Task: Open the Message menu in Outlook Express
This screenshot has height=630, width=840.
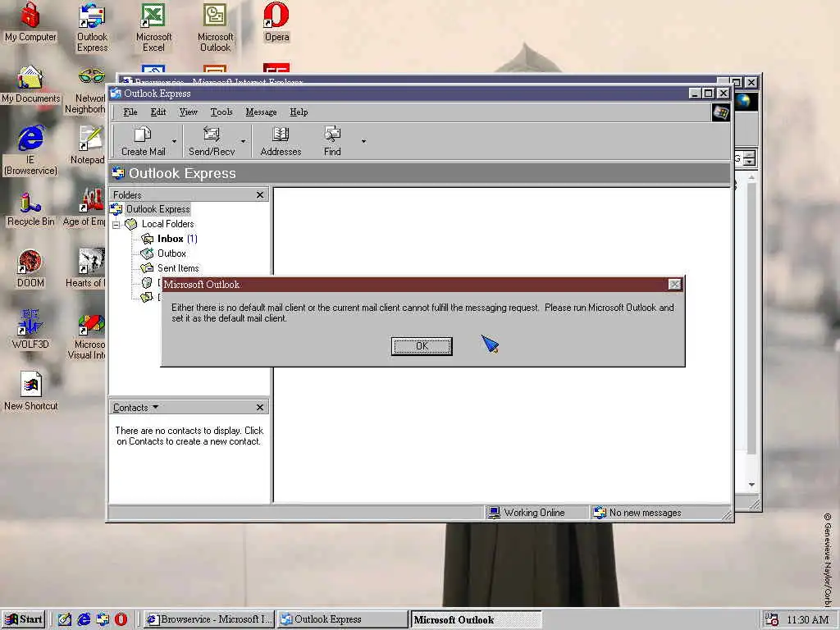Action: click(261, 112)
